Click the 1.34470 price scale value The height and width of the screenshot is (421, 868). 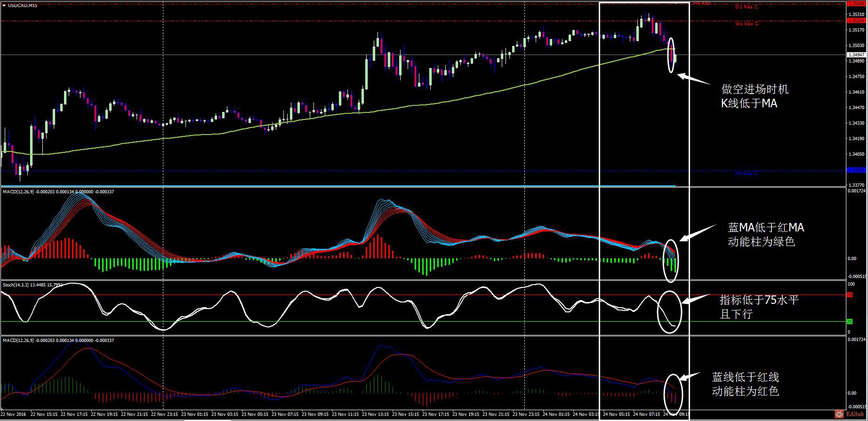tap(856, 108)
